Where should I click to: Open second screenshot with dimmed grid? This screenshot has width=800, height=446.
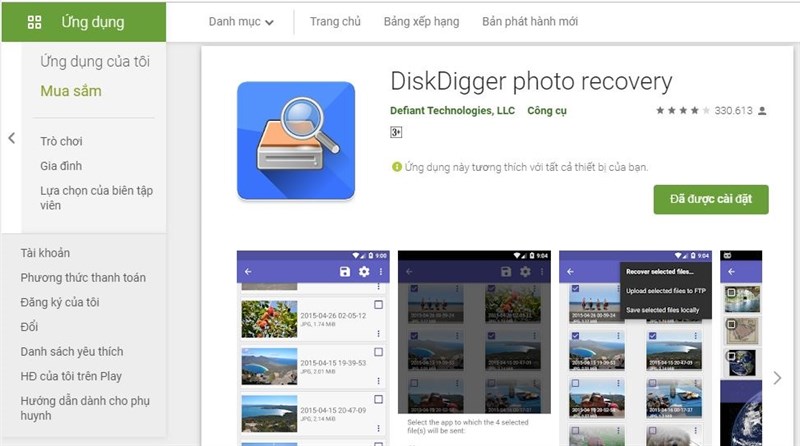[x=474, y=348]
